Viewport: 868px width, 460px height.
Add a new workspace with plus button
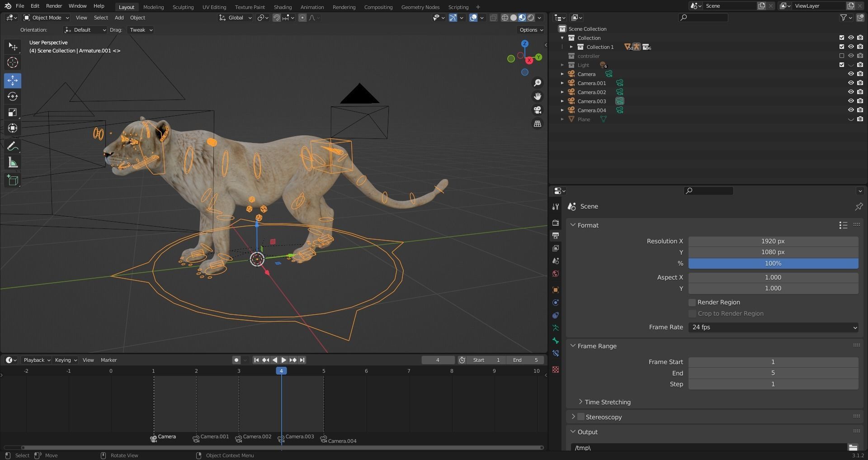coord(478,7)
